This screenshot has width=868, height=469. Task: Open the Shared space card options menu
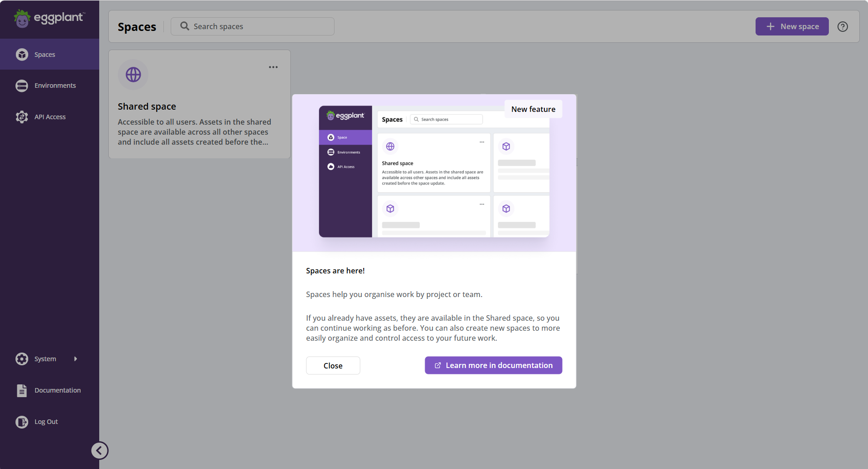click(x=273, y=67)
